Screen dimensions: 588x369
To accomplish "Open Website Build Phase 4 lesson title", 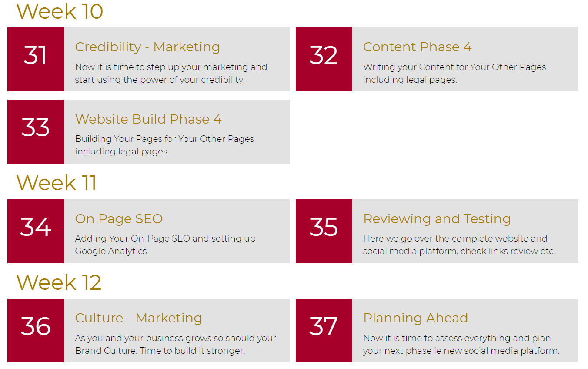I will pyautogui.click(x=148, y=119).
